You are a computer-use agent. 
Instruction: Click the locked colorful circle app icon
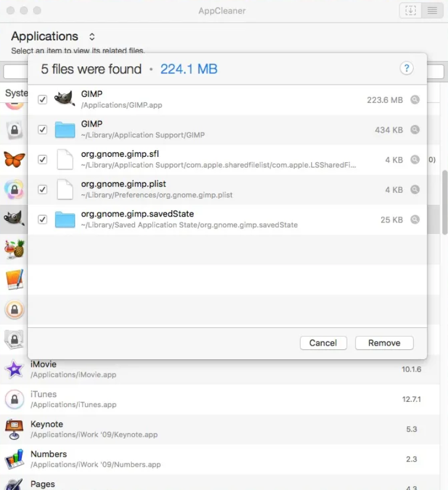pos(14,189)
